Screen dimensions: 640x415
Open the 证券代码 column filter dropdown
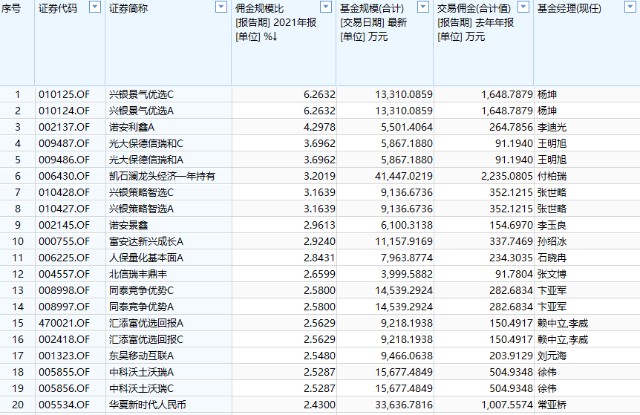pos(95,7)
